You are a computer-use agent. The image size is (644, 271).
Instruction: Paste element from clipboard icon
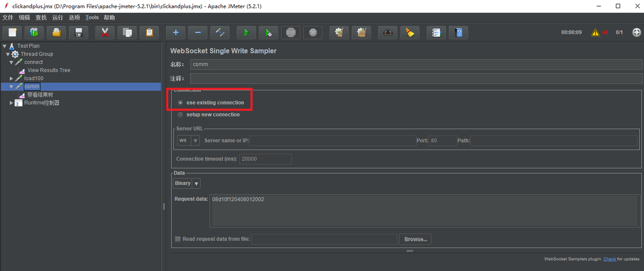pos(150,32)
